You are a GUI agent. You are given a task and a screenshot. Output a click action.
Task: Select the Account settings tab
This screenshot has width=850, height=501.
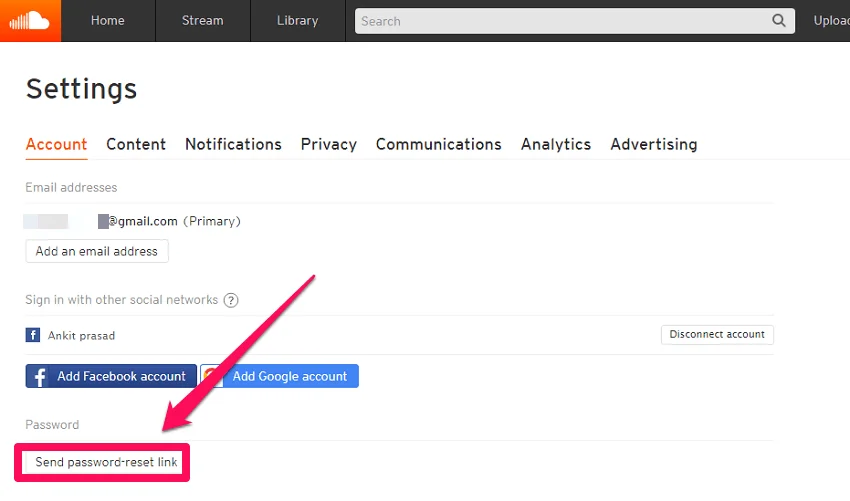(56, 144)
